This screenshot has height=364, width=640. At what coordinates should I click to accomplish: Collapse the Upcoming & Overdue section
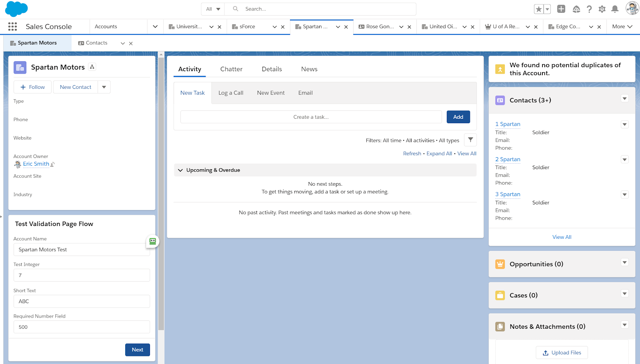tap(180, 170)
